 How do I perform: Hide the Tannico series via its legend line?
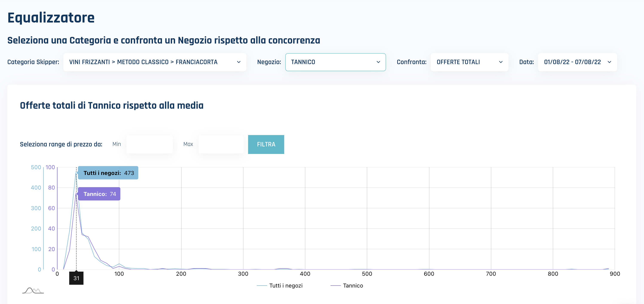click(335, 285)
